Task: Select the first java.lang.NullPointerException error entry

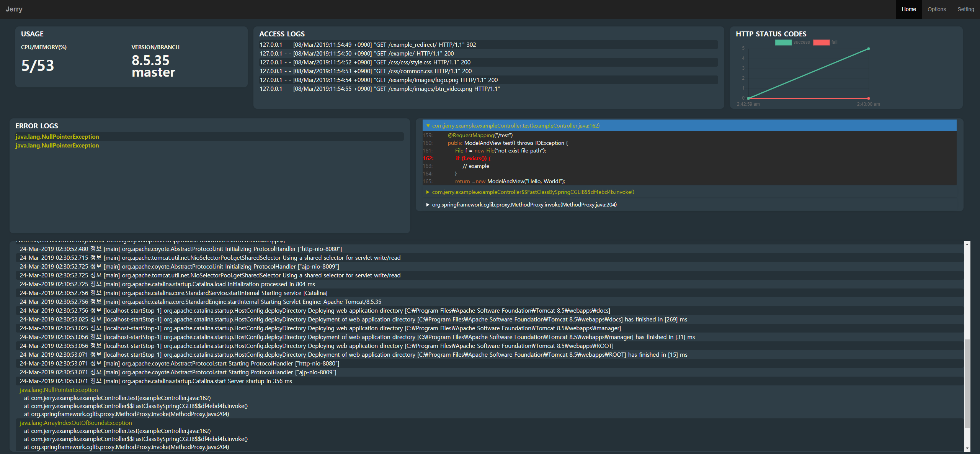Action: click(209, 137)
